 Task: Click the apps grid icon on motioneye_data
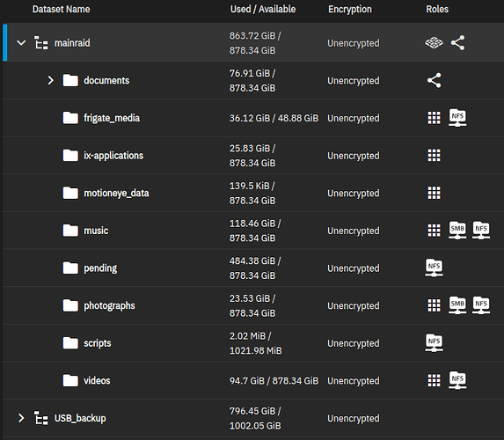434,193
